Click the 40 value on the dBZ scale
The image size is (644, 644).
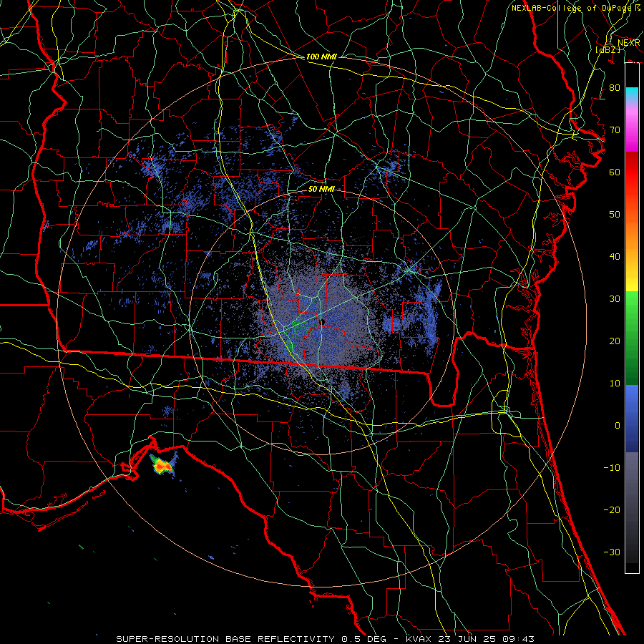(x=615, y=257)
